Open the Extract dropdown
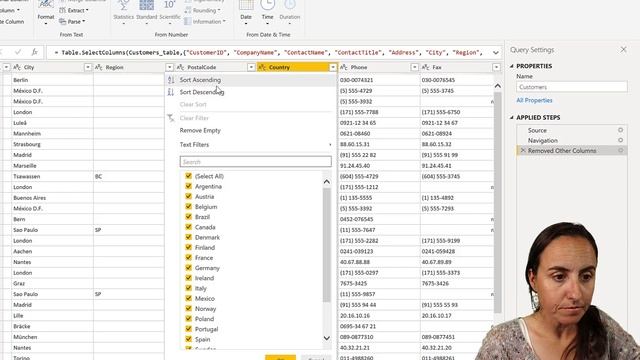The image size is (640, 360). (74, 10)
